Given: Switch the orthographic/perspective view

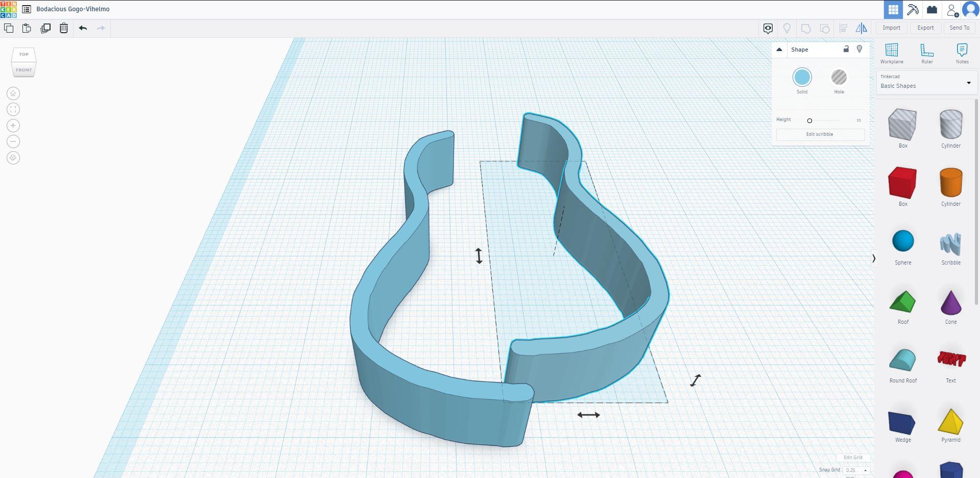Looking at the screenshot, I should coord(13,158).
